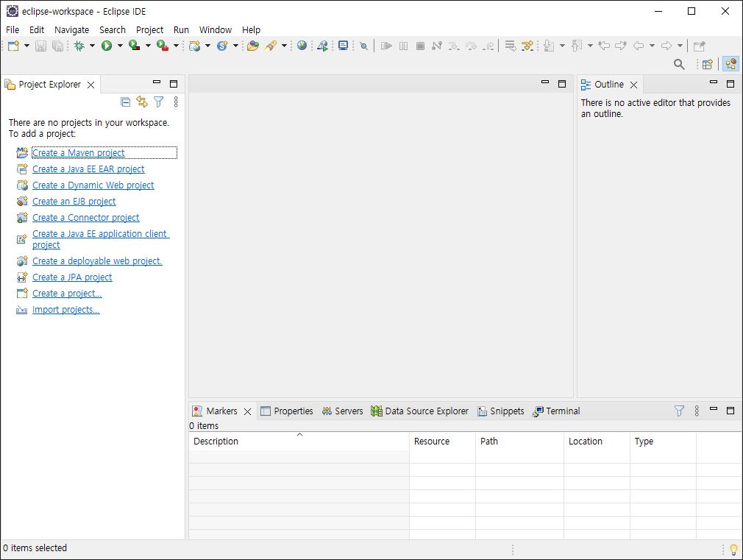Switch to the Properties tab
The image size is (743, 560).
pyautogui.click(x=287, y=411)
